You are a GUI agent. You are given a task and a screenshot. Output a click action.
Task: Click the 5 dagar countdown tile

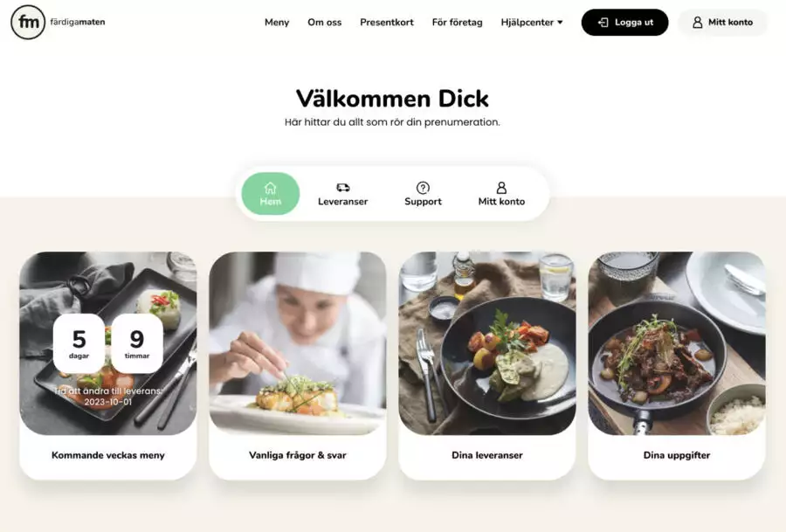click(79, 343)
